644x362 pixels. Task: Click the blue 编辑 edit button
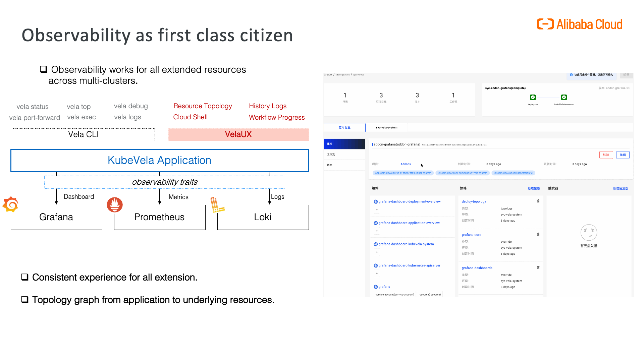click(x=623, y=155)
